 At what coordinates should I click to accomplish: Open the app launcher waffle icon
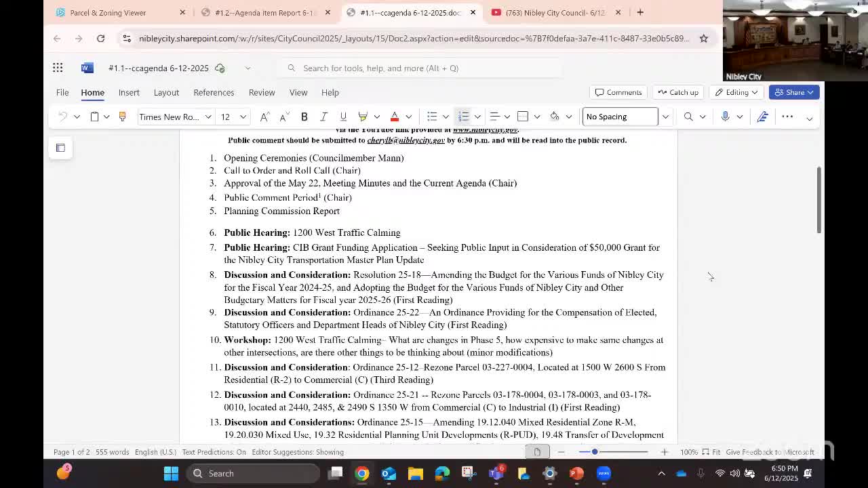(x=58, y=68)
